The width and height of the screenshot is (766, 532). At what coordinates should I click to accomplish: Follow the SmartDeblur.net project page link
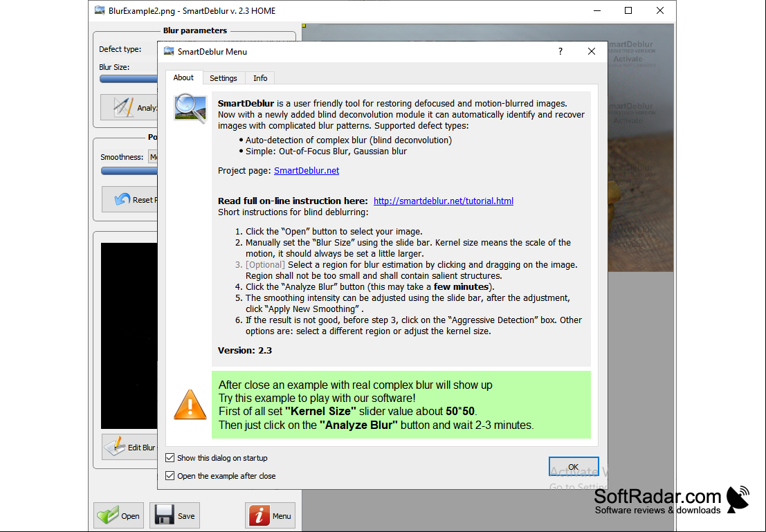point(307,170)
